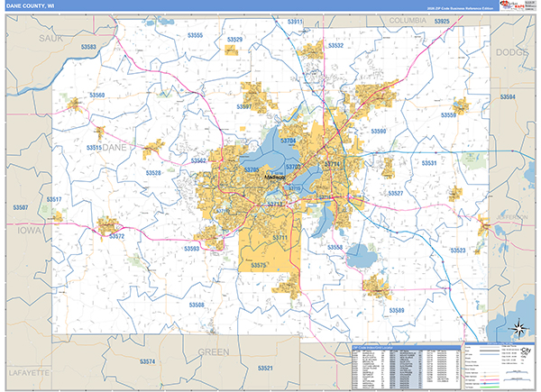This screenshot has width=541, height=392.
Task: Select ZIP code label 53517
Action: [x=54, y=199]
